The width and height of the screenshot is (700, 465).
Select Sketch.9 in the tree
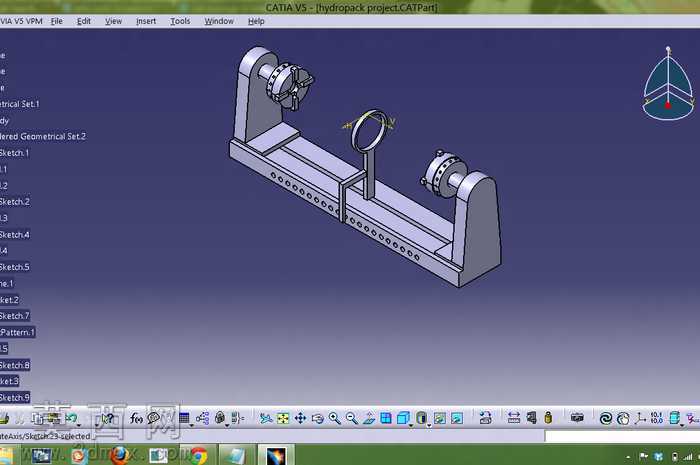tap(15, 398)
